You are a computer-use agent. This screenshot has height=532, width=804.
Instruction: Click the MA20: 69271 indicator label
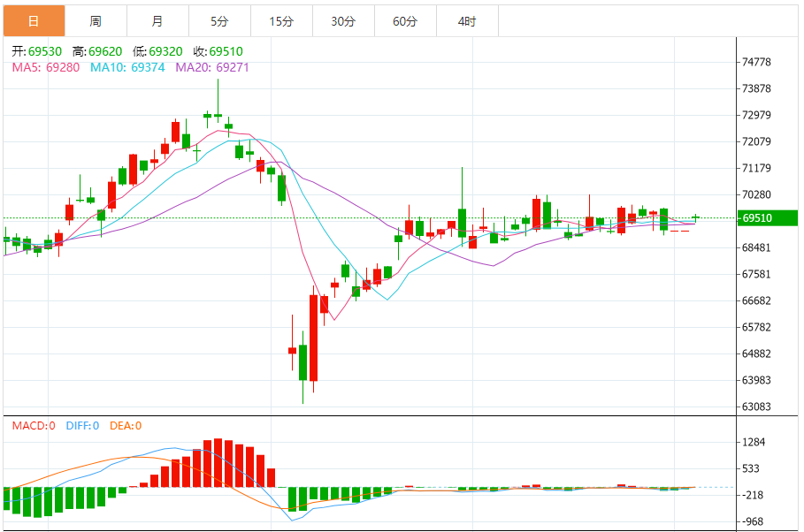coord(212,67)
